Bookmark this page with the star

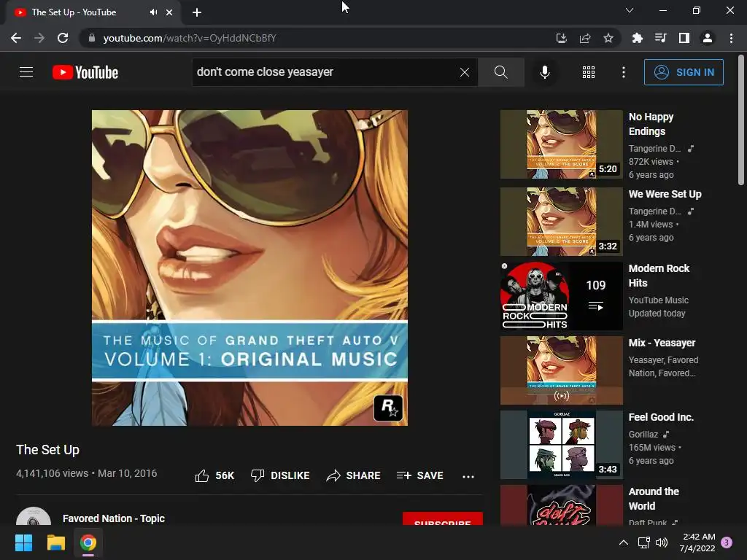click(608, 38)
